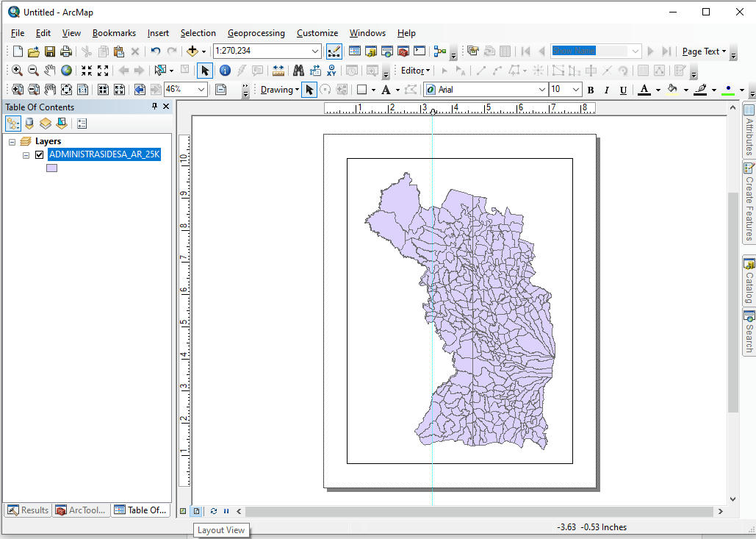Open the map scale dropdown
The width and height of the screenshot is (756, 539).
coord(315,51)
